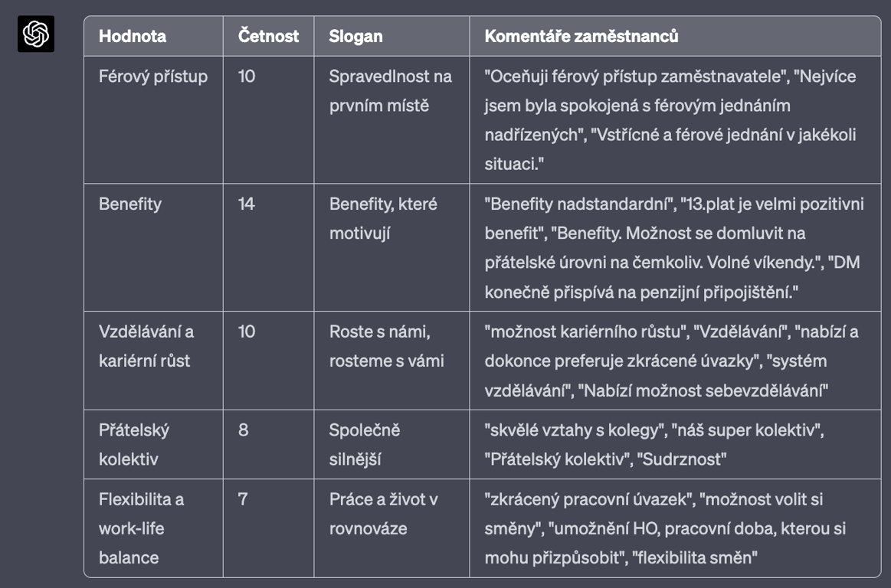Click the Četnost column header
The width and height of the screenshot is (891, 588).
click(x=268, y=36)
